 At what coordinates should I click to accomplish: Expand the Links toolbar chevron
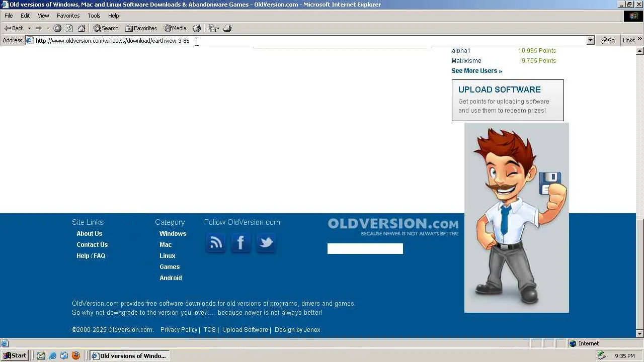click(x=640, y=39)
